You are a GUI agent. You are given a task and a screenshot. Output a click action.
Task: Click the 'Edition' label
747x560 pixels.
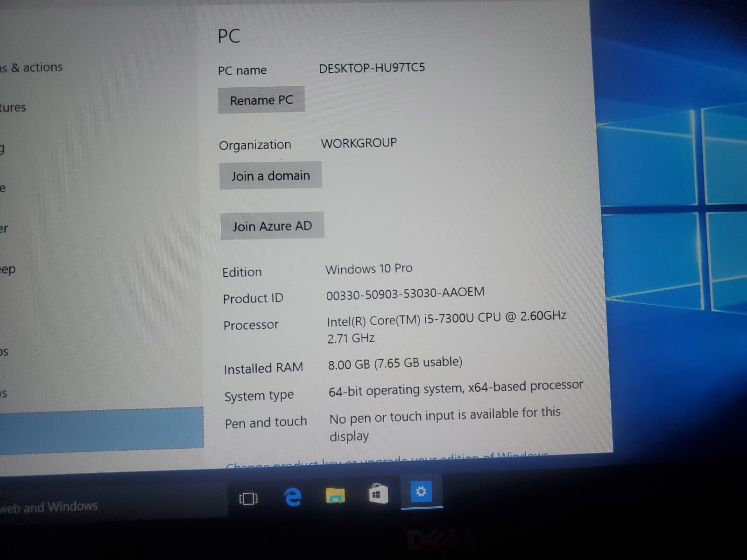click(x=242, y=273)
